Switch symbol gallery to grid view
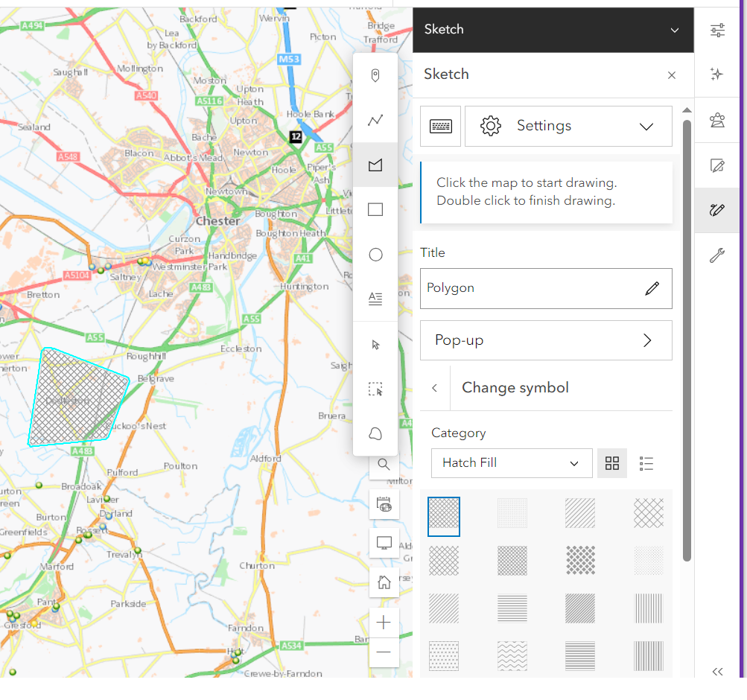The width and height of the screenshot is (747, 700). (x=612, y=463)
